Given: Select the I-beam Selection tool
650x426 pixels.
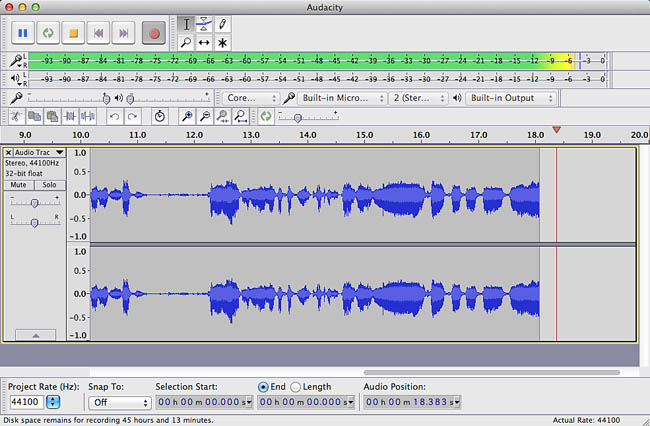Looking at the screenshot, I should tap(186, 24).
